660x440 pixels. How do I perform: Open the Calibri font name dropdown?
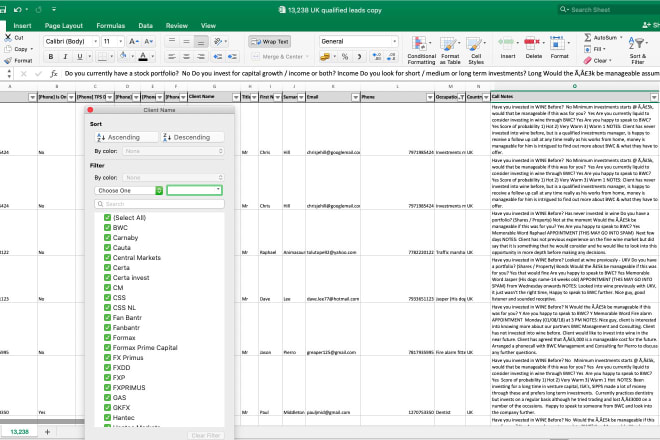tap(96, 41)
